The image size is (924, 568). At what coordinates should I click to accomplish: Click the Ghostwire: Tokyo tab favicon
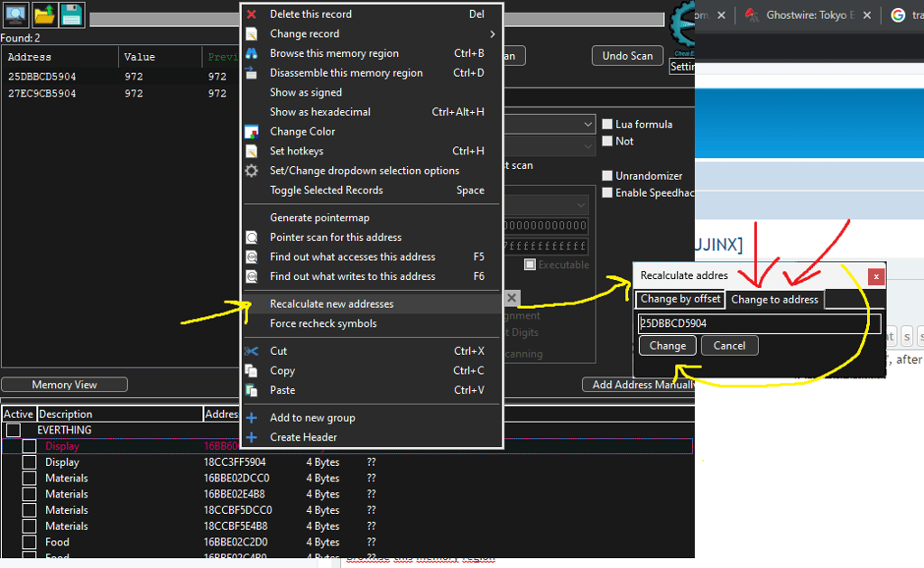pyautogui.click(x=752, y=15)
